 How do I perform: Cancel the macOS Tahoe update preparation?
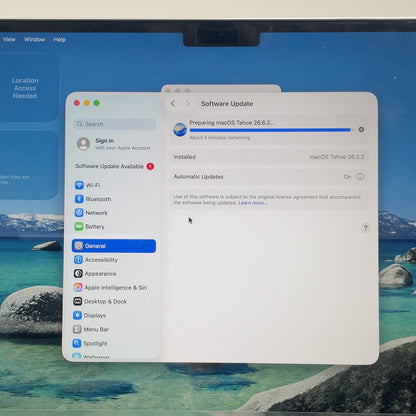point(361,129)
